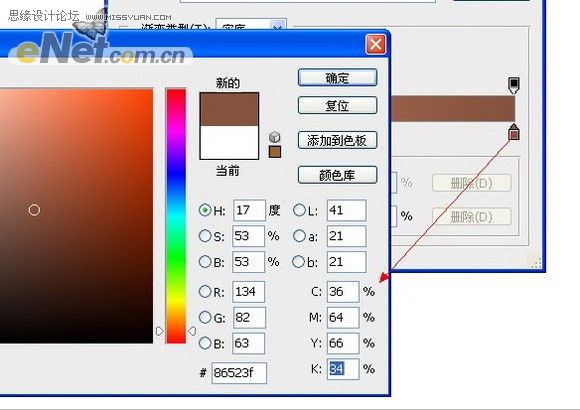Click the C cyan field showing 36
This screenshot has height=410, width=580.
343,292
